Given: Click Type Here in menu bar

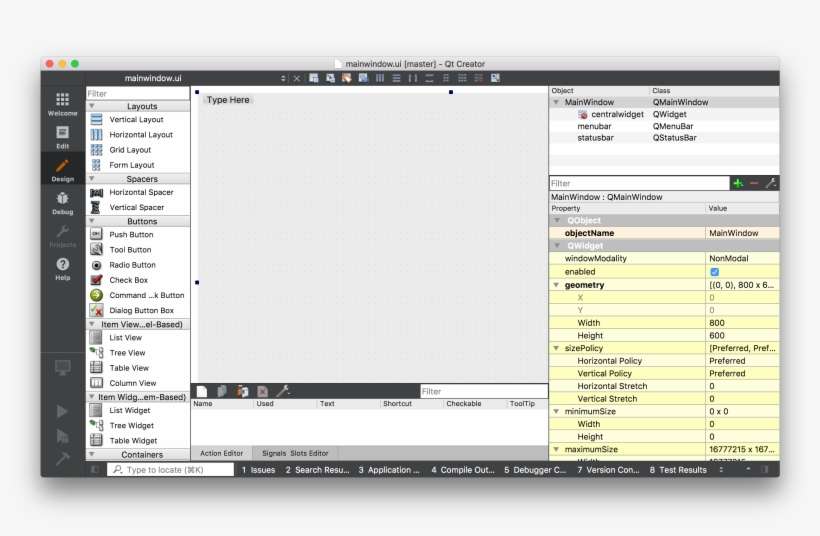Looking at the screenshot, I should pos(228,100).
